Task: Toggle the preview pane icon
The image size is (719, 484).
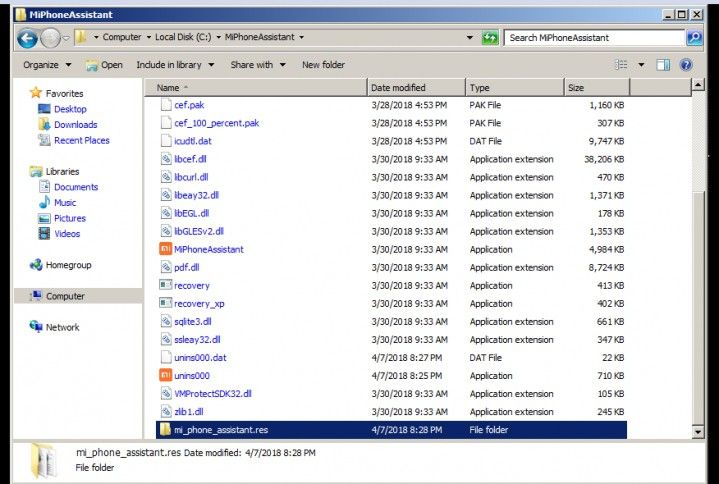Action: [x=663, y=65]
